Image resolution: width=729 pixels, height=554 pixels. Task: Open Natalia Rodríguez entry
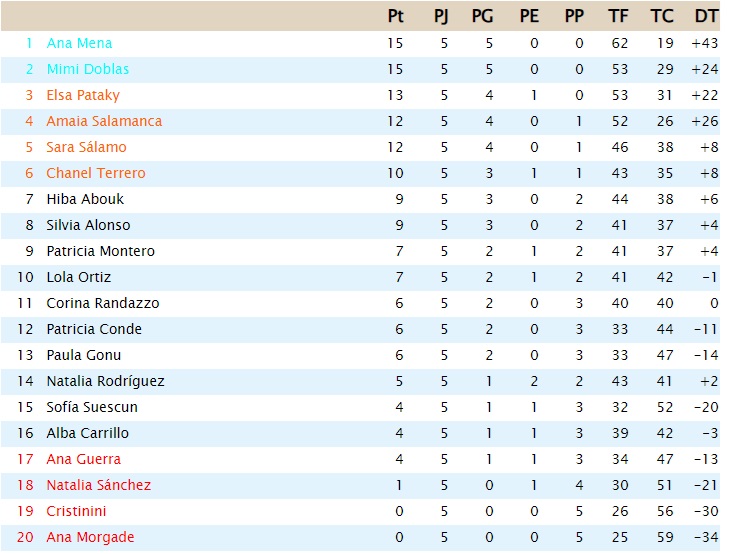pyautogui.click(x=106, y=382)
